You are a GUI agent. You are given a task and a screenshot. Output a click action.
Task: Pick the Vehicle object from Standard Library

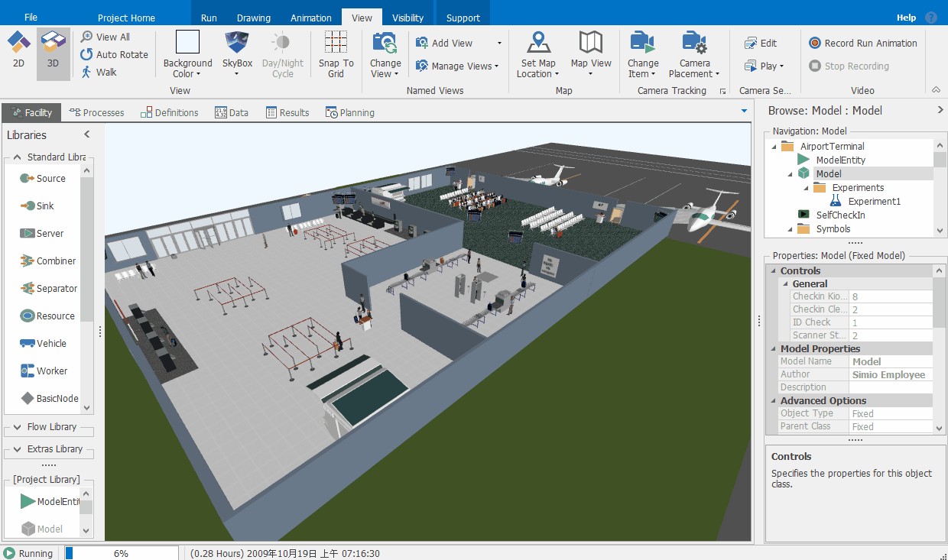[x=51, y=344]
